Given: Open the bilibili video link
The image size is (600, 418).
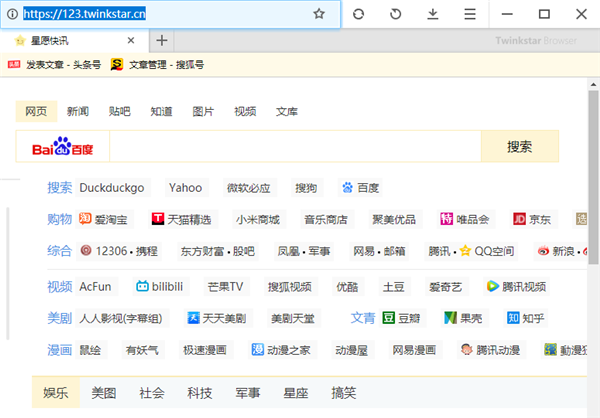Looking at the screenshot, I should (160, 286).
